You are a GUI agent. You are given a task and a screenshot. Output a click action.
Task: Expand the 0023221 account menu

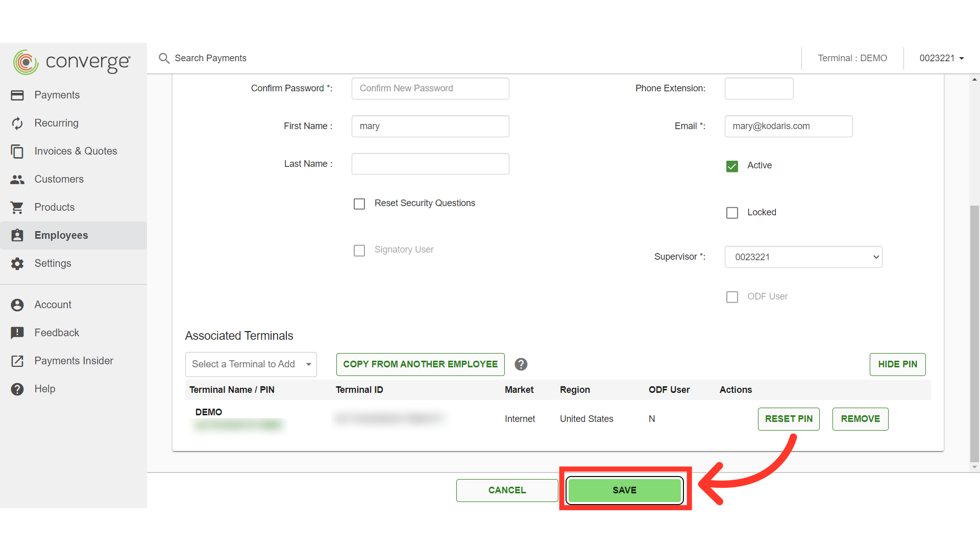(x=941, y=58)
